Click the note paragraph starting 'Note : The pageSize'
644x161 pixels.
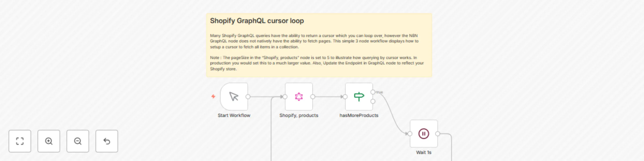317,63
